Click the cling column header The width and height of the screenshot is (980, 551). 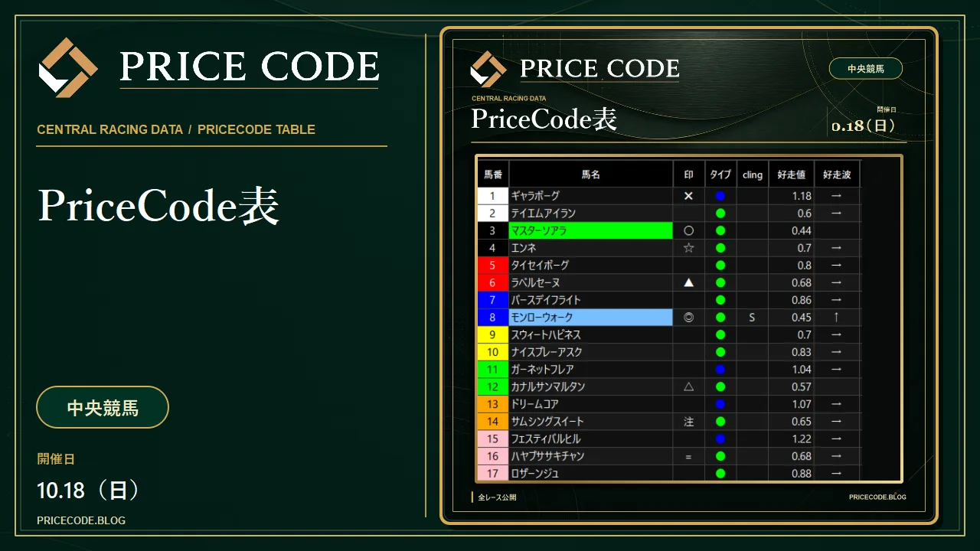(x=753, y=174)
